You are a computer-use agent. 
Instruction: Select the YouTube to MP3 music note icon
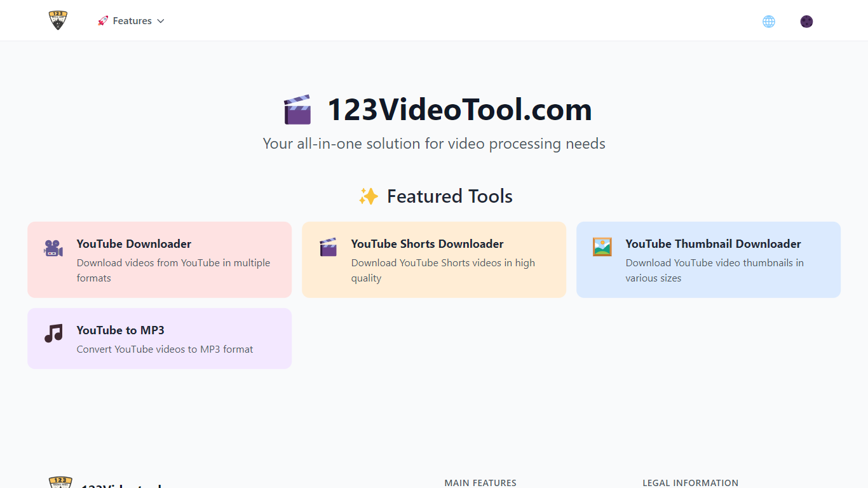(53, 333)
